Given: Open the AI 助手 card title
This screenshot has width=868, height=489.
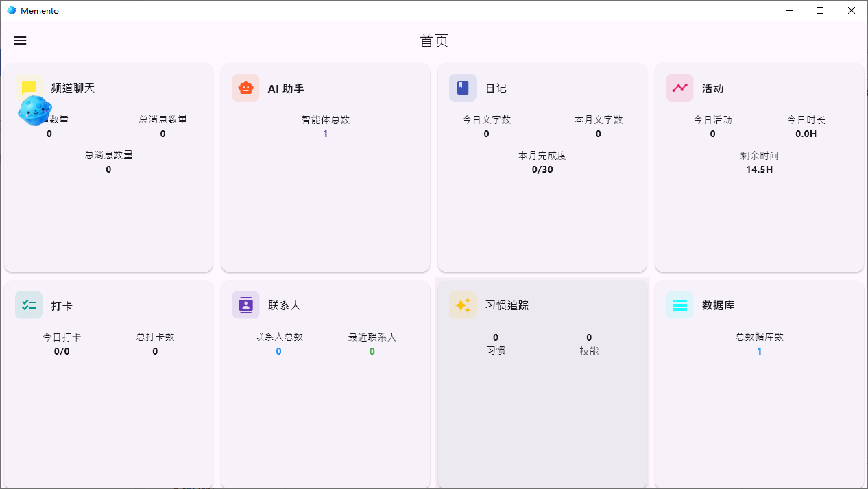Looking at the screenshot, I should [x=286, y=88].
